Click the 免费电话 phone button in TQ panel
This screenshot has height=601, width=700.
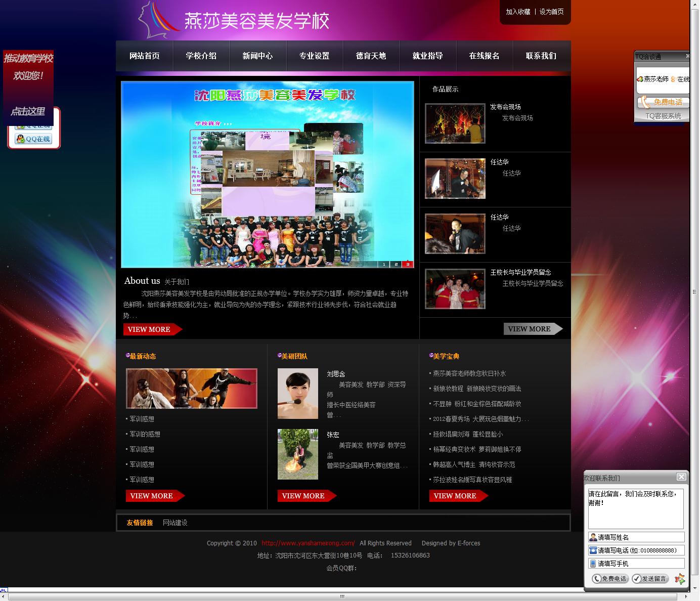(662, 102)
